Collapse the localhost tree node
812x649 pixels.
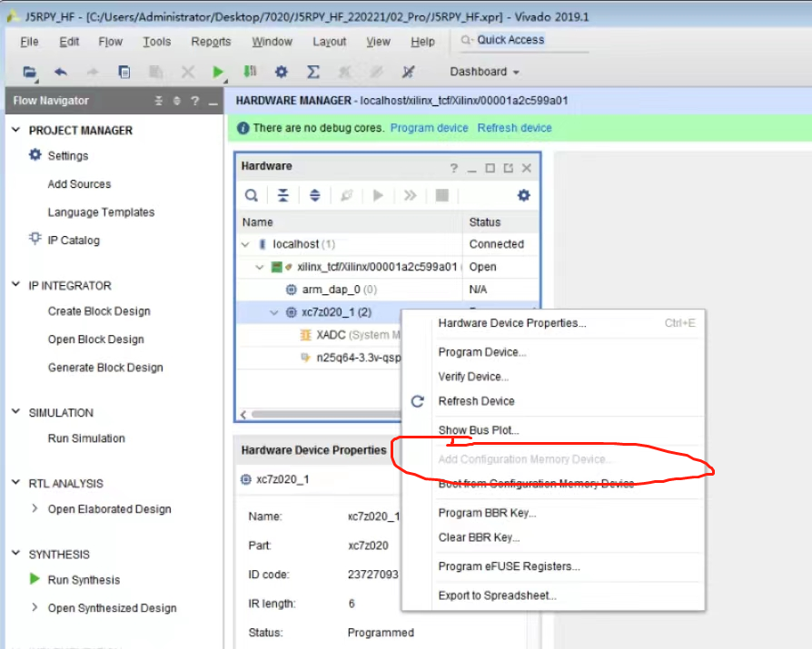point(245,244)
